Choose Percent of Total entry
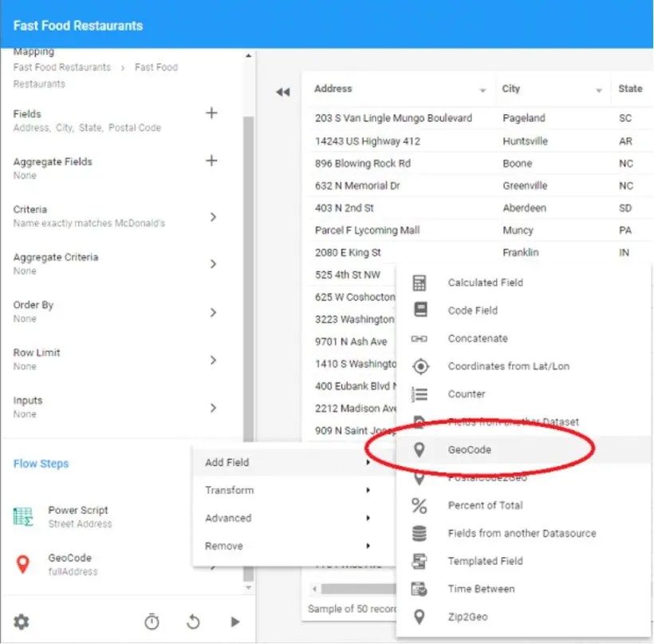The image size is (654, 644). pyautogui.click(x=523, y=505)
